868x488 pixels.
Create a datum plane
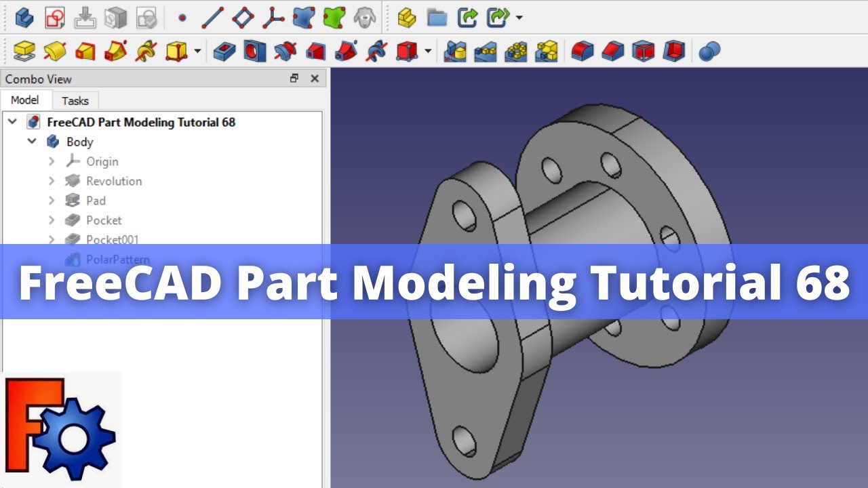[x=243, y=17]
